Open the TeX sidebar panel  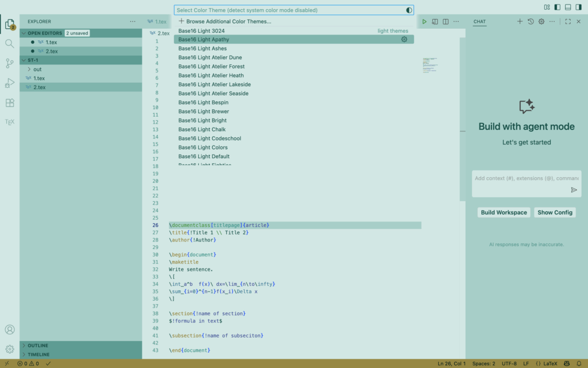tap(10, 122)
